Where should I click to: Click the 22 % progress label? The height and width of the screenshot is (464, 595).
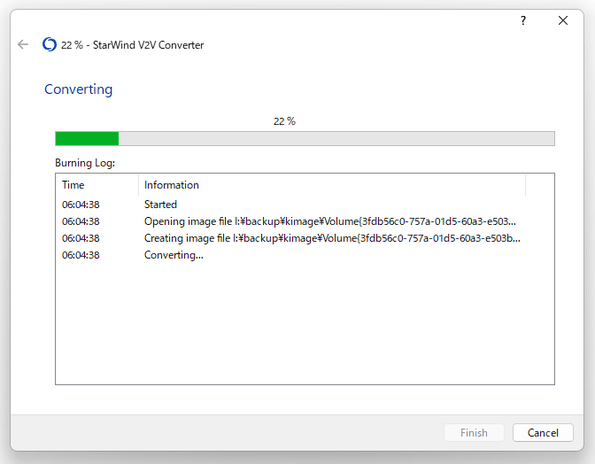click(x=285, y=121)
